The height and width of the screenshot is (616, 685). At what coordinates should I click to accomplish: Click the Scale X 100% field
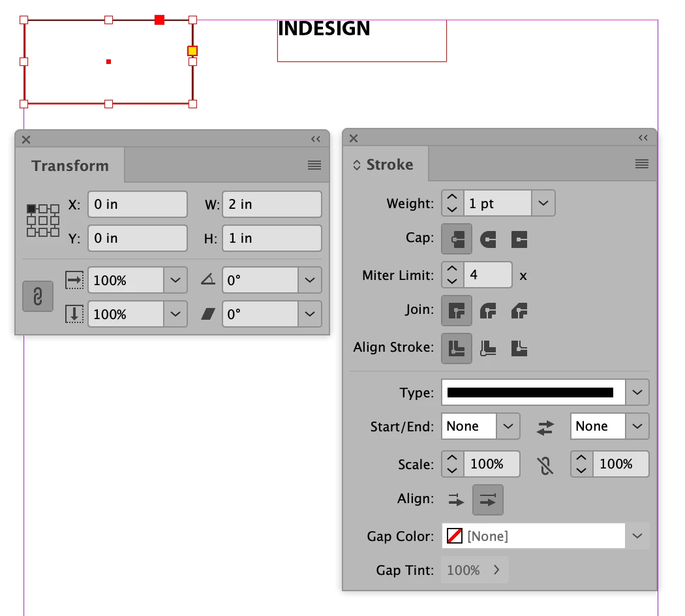click(x=126, y=280)
